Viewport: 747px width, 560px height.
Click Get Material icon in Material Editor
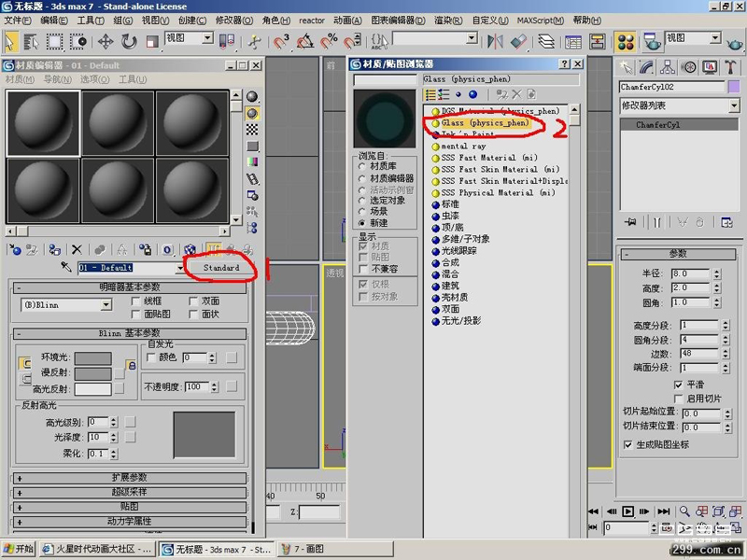click(15, 249)
